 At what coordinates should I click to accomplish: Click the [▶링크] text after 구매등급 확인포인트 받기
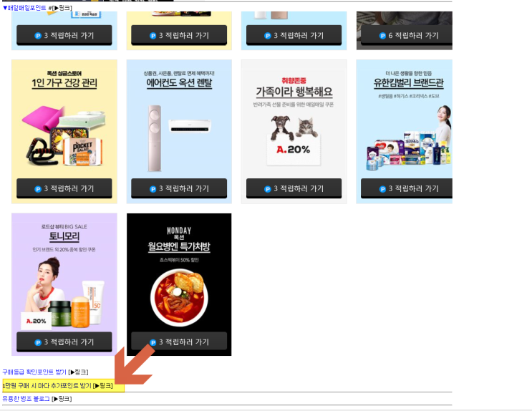pos(78,372)
